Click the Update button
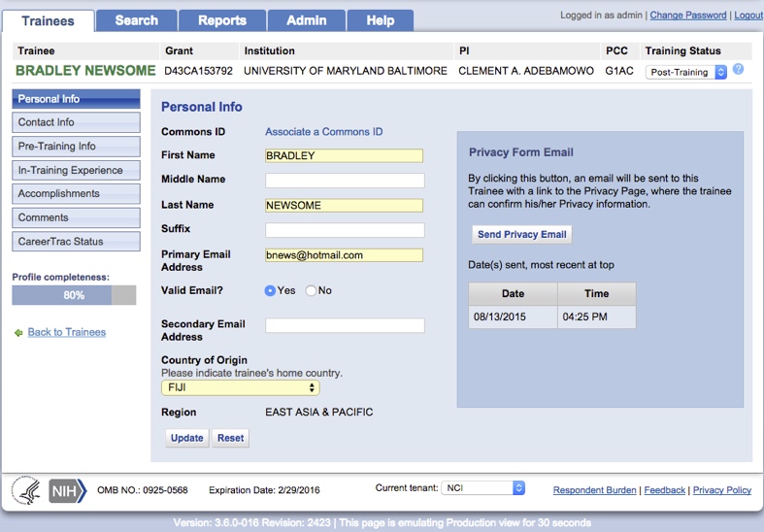Image resolution: width=764 pixels, height=532 pixels. click(187, 438)
